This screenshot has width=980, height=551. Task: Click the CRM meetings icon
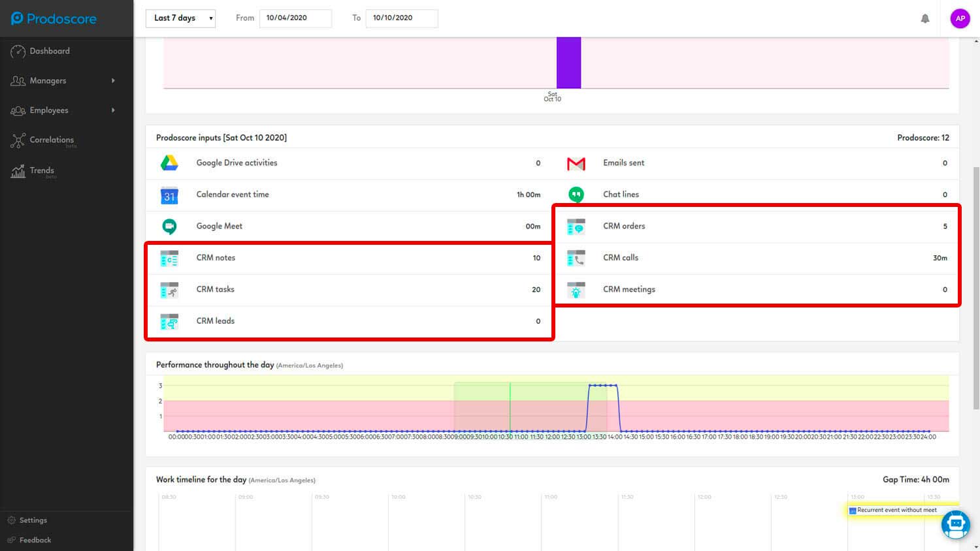[576, 290]
